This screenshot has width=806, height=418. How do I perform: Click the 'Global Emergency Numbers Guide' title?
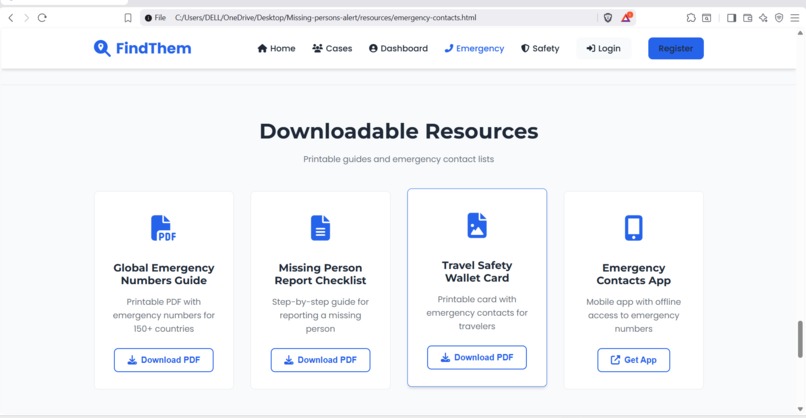pyautogui.click(x=163, y=274)
